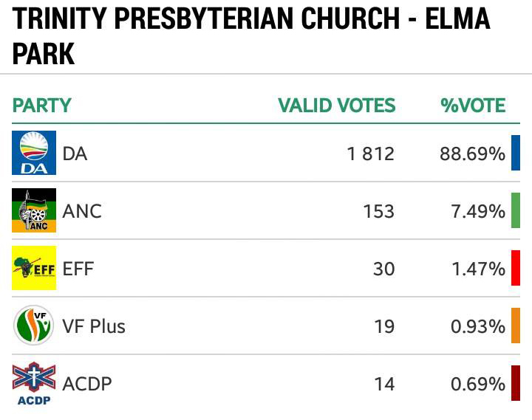Click the %VOTE column header

pos(473,106)
